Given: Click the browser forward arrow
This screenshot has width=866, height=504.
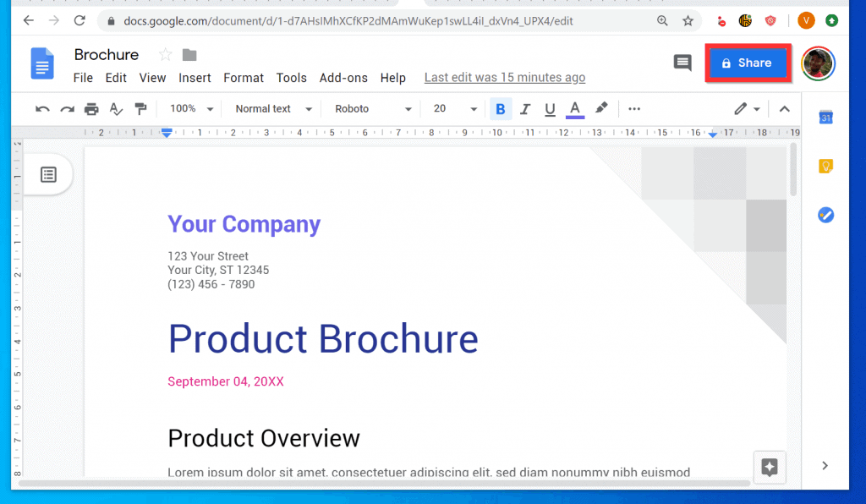Looking at the screenshot, I should click(x=53, y=21).
